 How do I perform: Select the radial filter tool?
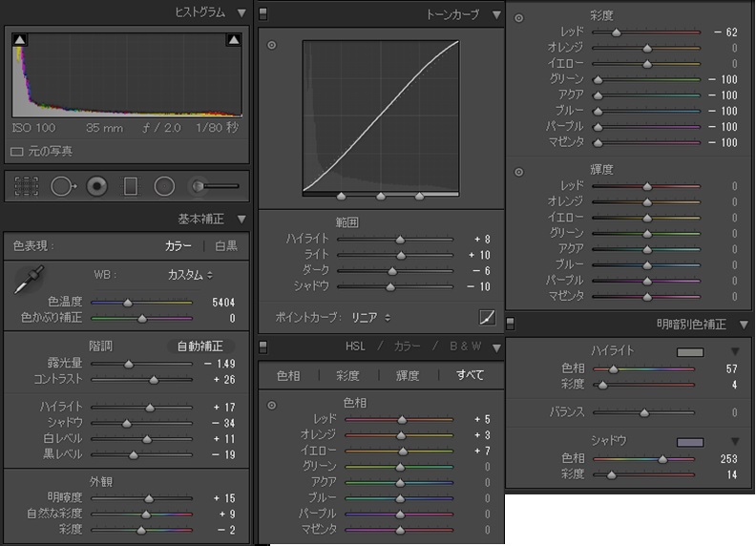pos(164,186)
